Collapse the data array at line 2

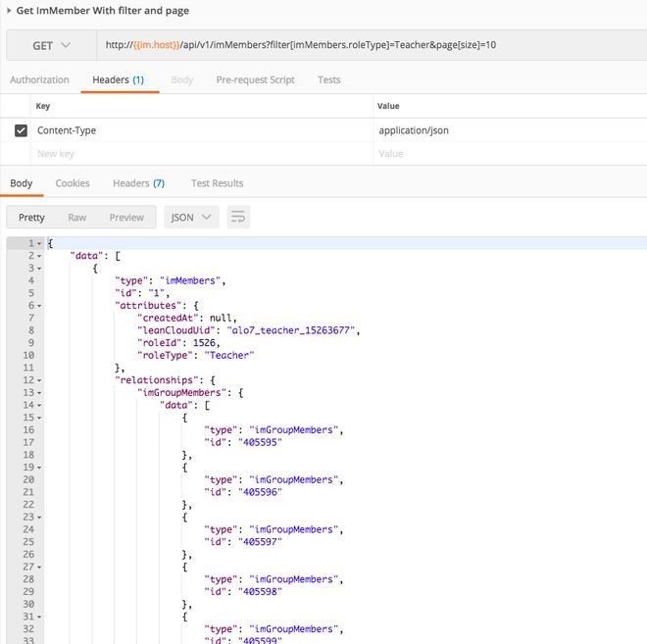(39, 256)
